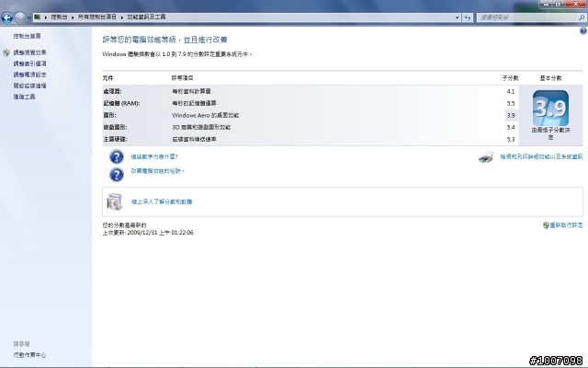Click the software box icon in online panel
The height and width of the screenshot is (368, 588).
point(115,201)
